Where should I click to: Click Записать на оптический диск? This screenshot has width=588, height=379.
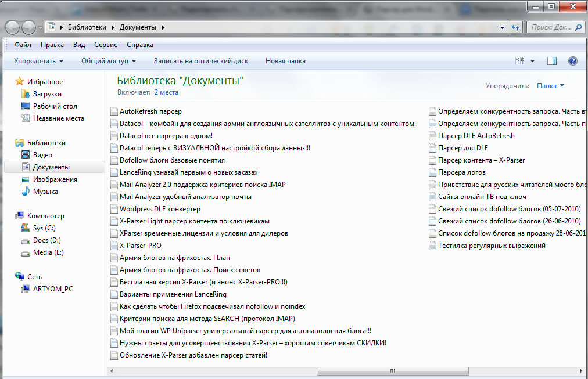tap(201, 61)
